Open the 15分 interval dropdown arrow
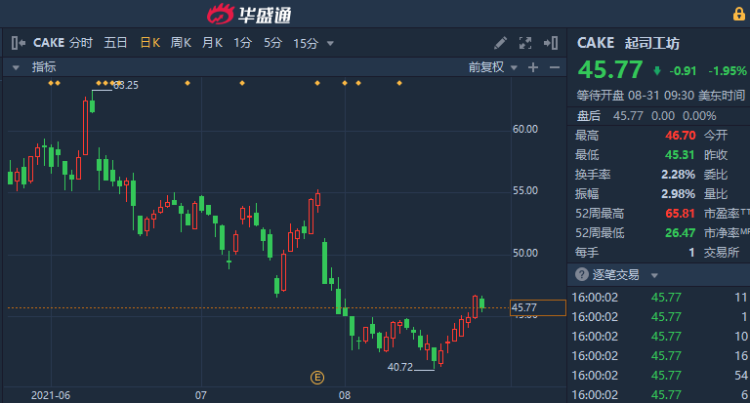Viewport: 750px width, 403px height. point(330,43)
